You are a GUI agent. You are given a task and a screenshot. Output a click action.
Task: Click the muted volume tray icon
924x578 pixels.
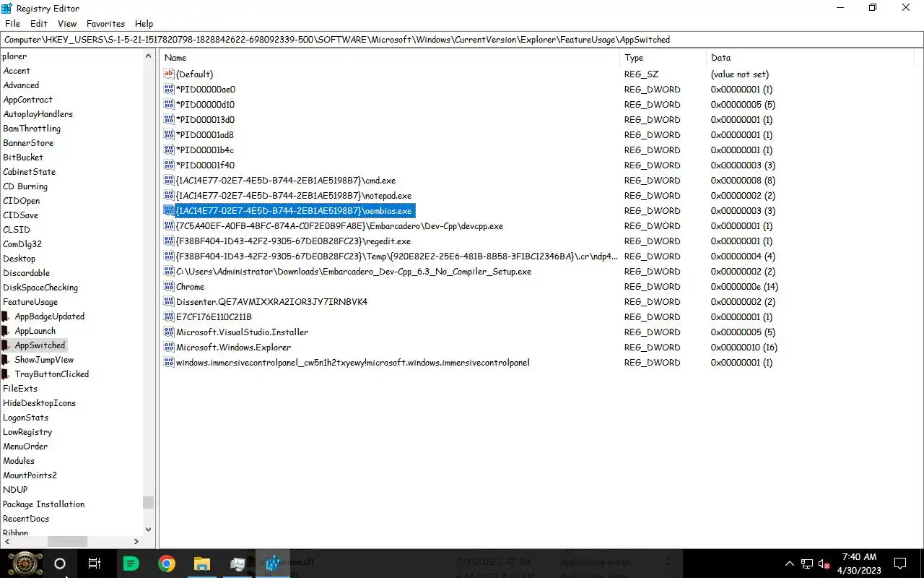click(824, 564)
